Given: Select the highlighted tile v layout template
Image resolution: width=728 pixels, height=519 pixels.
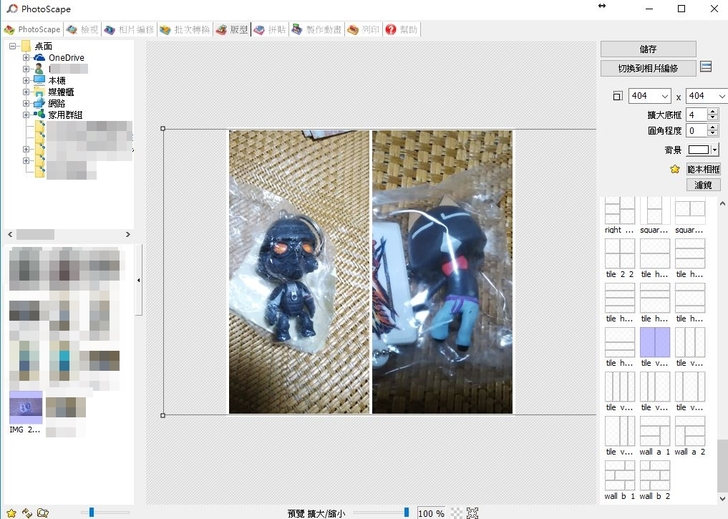Looking at the screenshot, I should 654,342.
